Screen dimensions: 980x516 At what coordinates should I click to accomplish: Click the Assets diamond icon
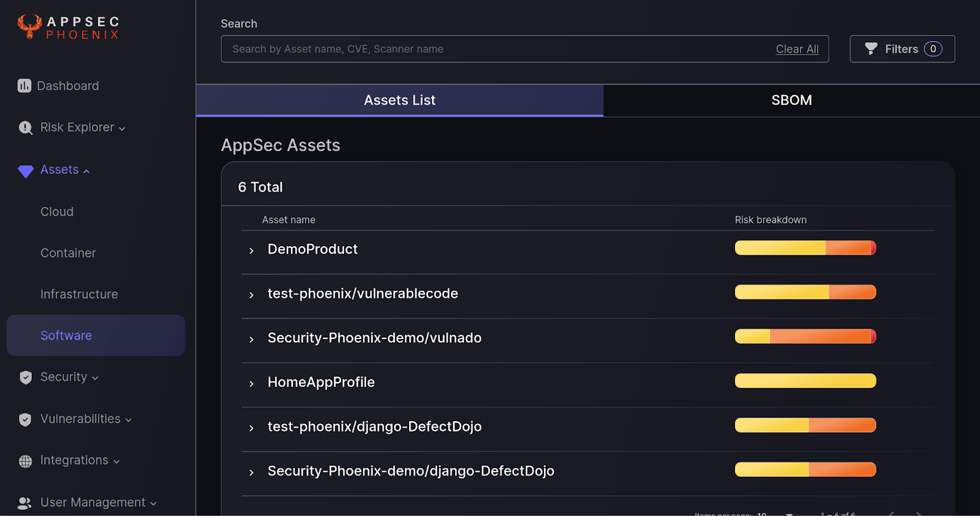[26, 171]
